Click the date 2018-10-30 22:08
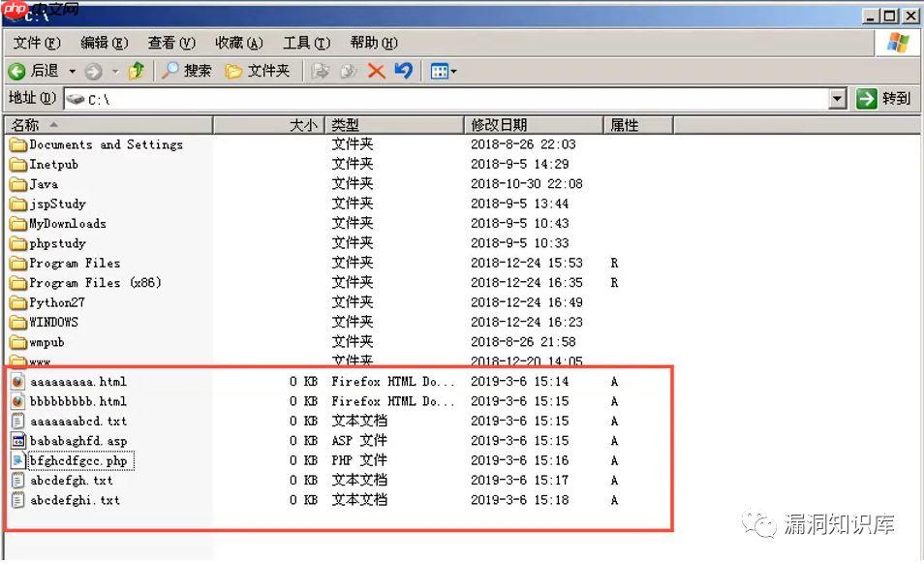This screenshot has height=564, width=924. (x=526, y=184)
